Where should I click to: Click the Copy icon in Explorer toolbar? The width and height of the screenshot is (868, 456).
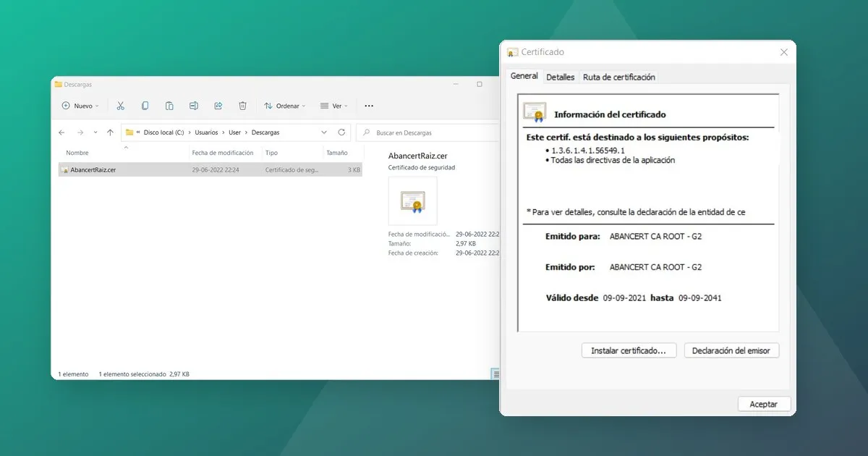click(x=145, y=106)
